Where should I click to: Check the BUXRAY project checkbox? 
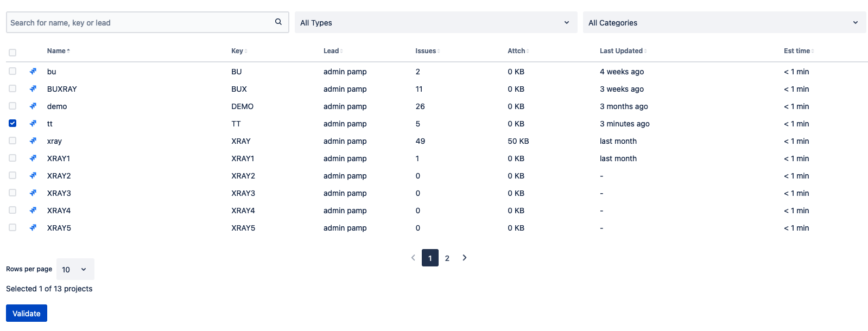click(x=12, y=88)
